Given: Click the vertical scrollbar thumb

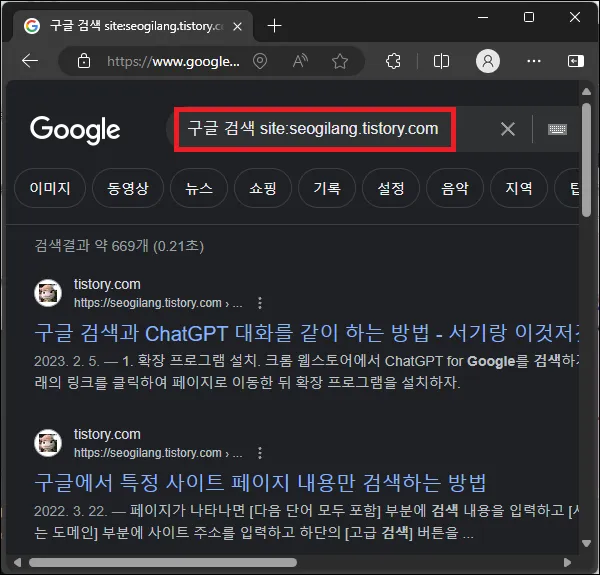Looking at the screenshot, I should click(x=586, y=160).
